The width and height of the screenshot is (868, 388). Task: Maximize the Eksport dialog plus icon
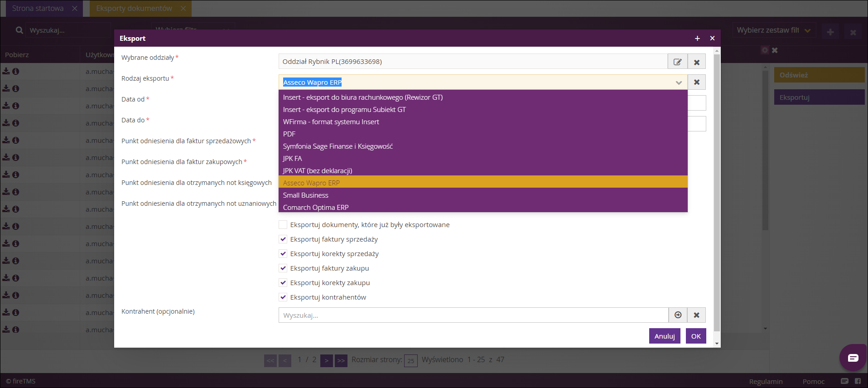tap(697, 39)
